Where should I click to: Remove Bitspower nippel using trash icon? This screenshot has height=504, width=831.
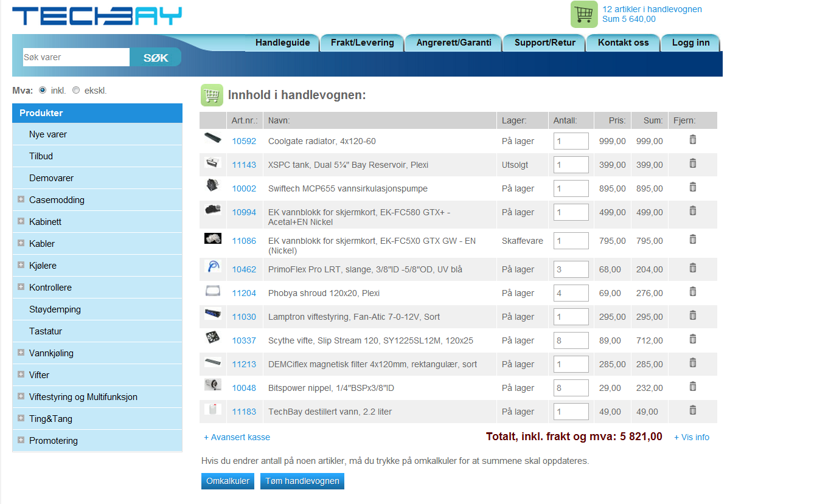[692, 387]
